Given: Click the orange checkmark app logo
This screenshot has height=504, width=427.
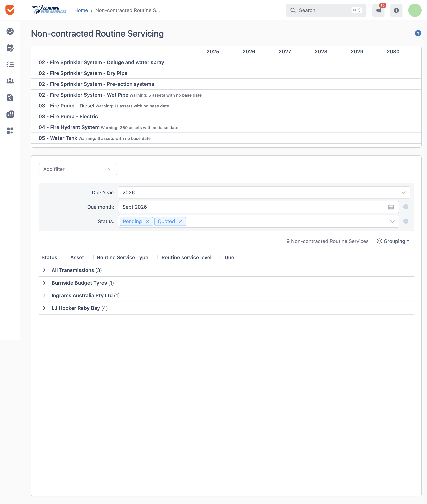Looking at the screenshot, I should (10, 10).
